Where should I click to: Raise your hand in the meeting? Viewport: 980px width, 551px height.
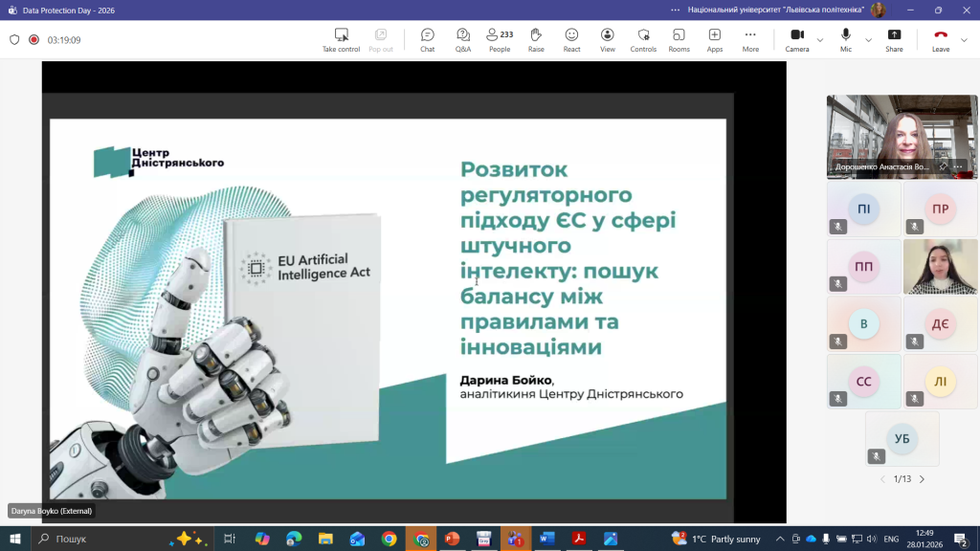click(x=536, y=39)
